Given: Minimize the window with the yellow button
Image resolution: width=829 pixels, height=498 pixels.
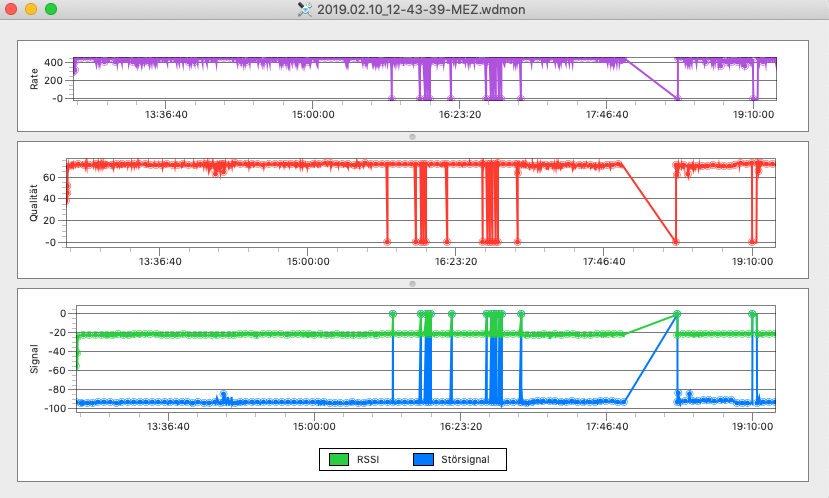Looking at the screenshot, I should pyautogui.click(x=31, y=9).
